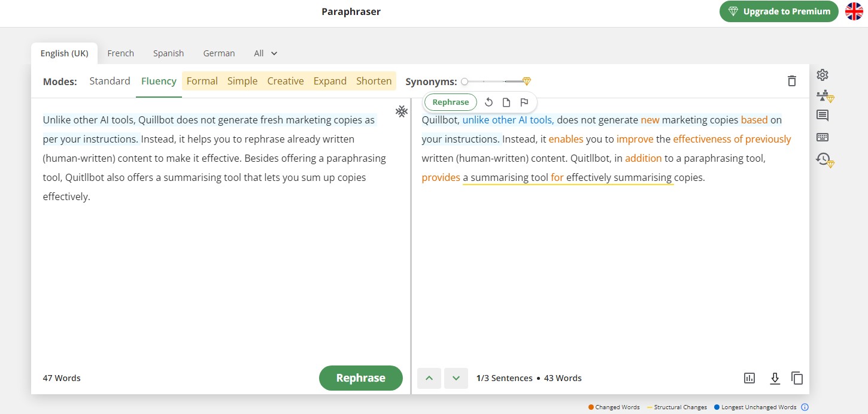Click Upgrade to Premium button

pyautogui.click(x=779, y=11)
